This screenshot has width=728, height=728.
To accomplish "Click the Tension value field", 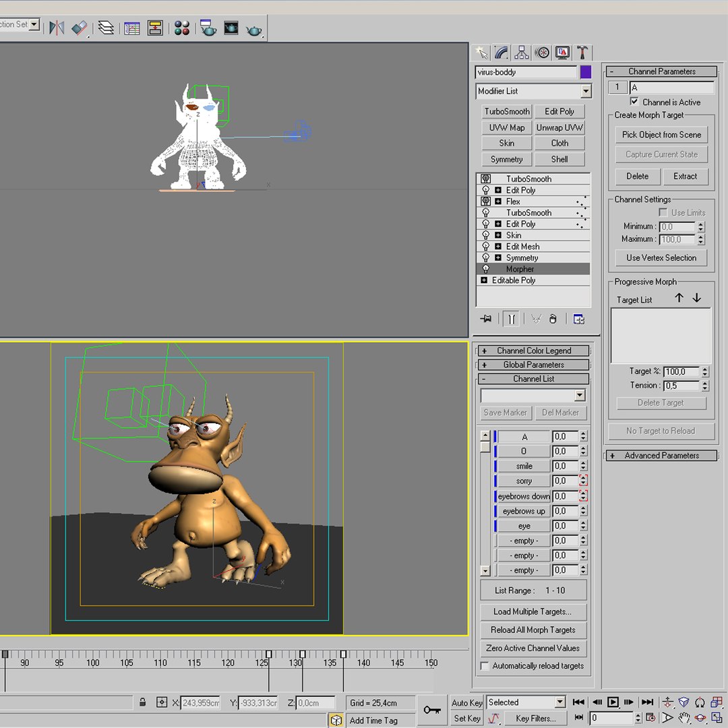I will 681,386.
